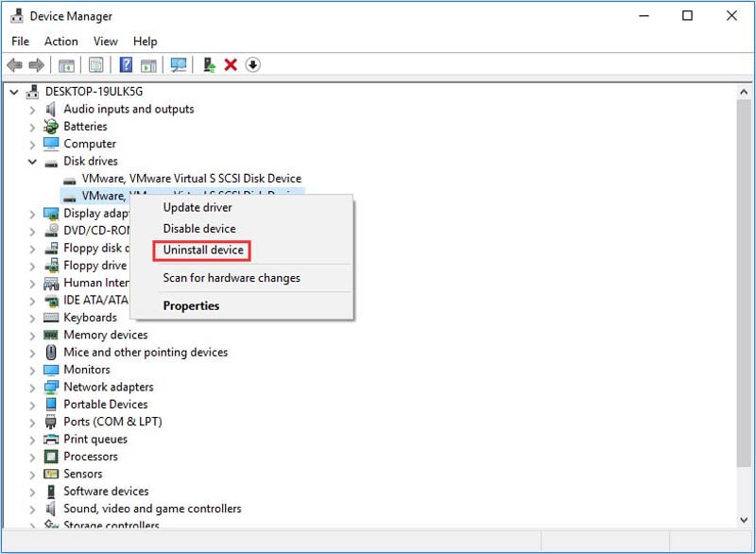Expand the Monitors node
The image size is (756, 554).
click(32, 371)
